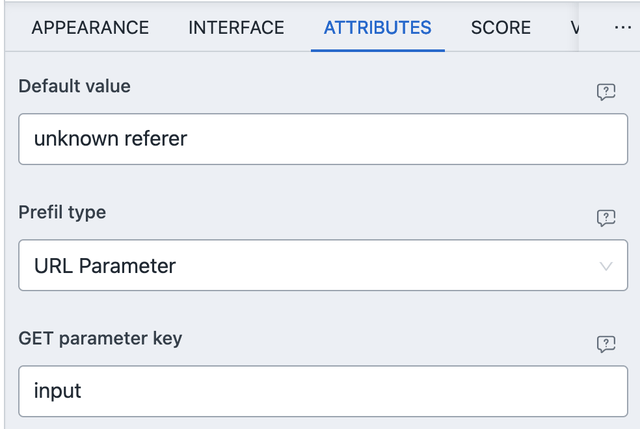This screenshot has height=429, width=640.
Task: Switch to the INTERFACE tab
Action: pyautogui.click(x=236, y=28)
